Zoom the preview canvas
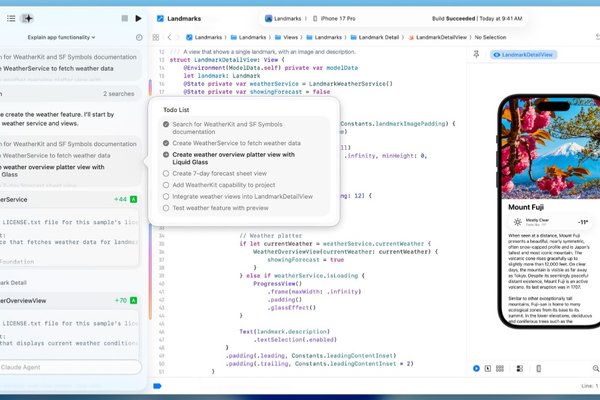This screenshot has width=600, height=400. [596, 368]
